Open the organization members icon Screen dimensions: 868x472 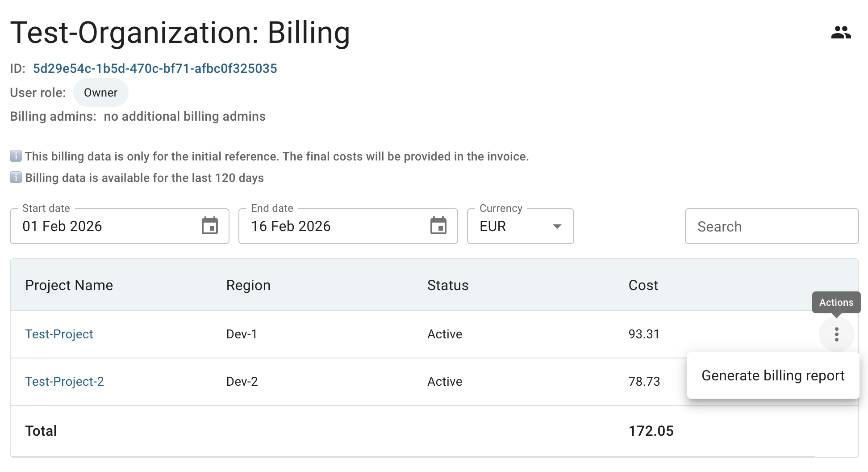coord(841,33)
